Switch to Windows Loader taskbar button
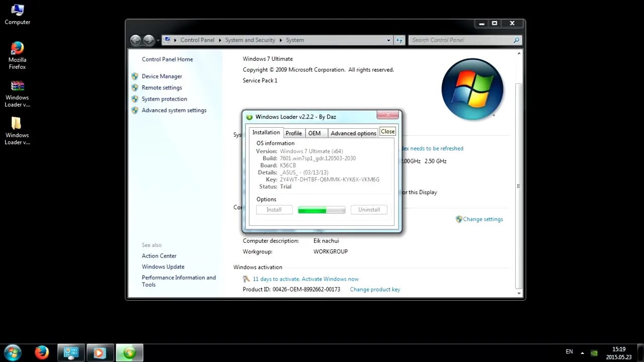644x362 pixels. (130, 353)
